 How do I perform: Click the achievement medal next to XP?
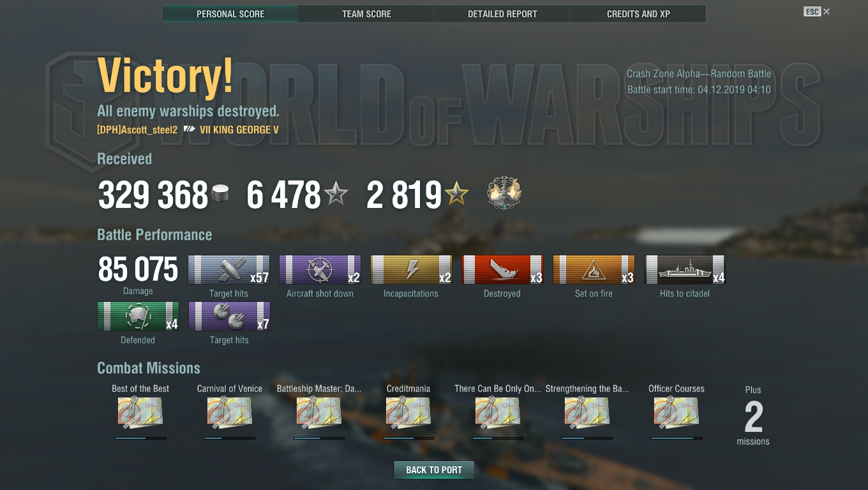click(504, 194)
